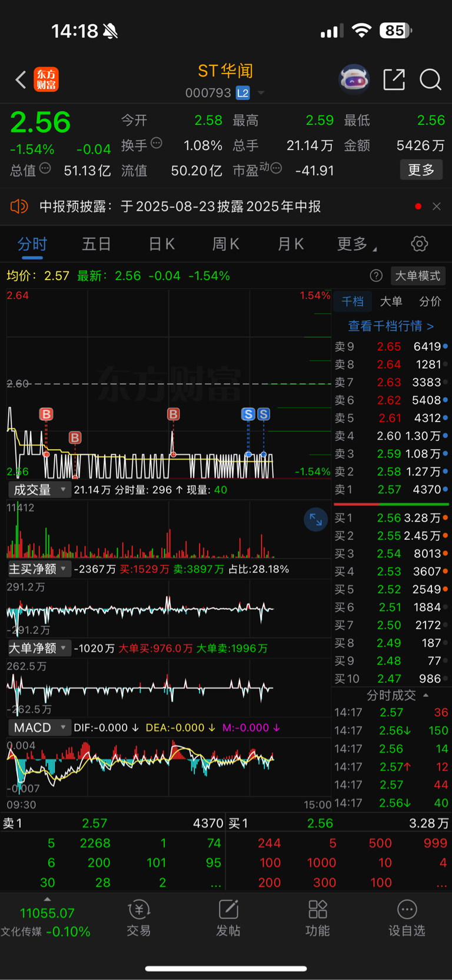452x980 pixels.
Task: Tap the 14:17 trade with volume 150
Action: [391, 730]
